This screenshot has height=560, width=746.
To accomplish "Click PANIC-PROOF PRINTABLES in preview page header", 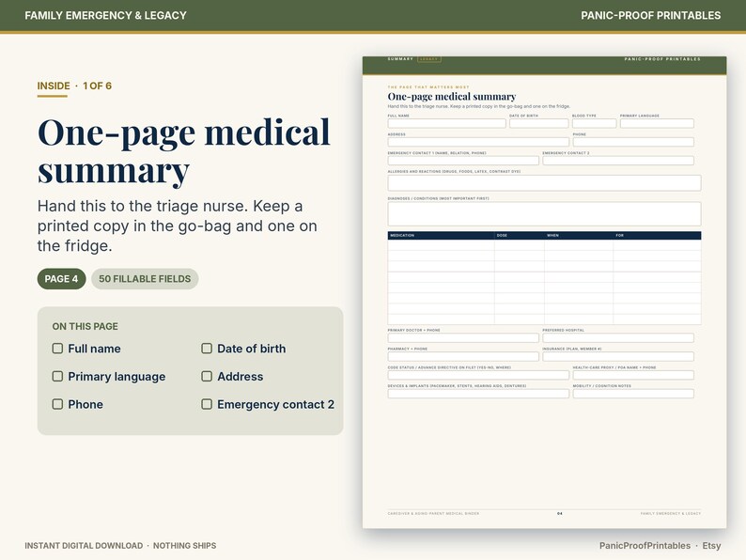I will click(662, 59).
